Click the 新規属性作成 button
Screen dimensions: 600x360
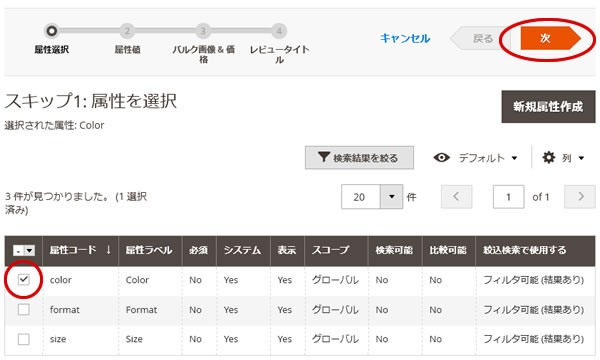[x=548, y=106]
